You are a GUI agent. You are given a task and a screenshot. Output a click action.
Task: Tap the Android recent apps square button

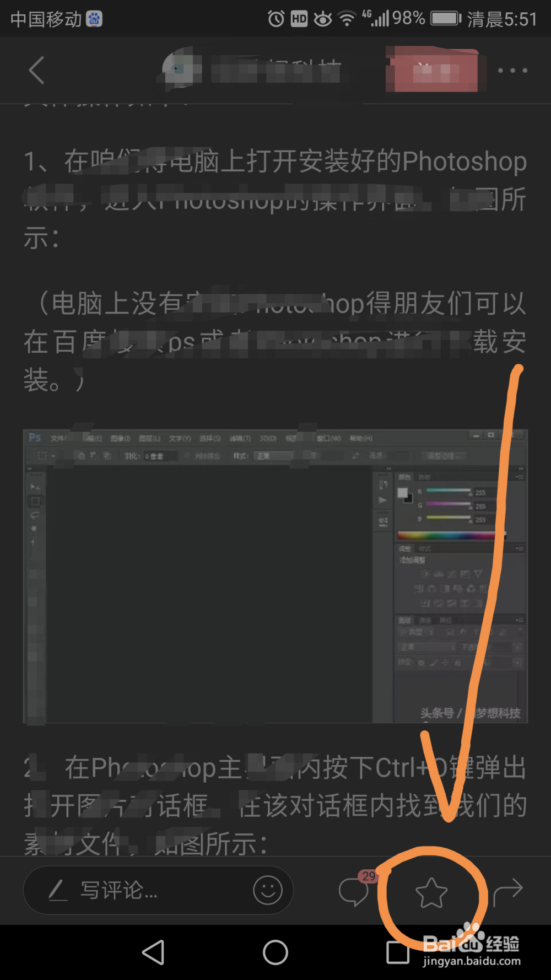(397, 952)
